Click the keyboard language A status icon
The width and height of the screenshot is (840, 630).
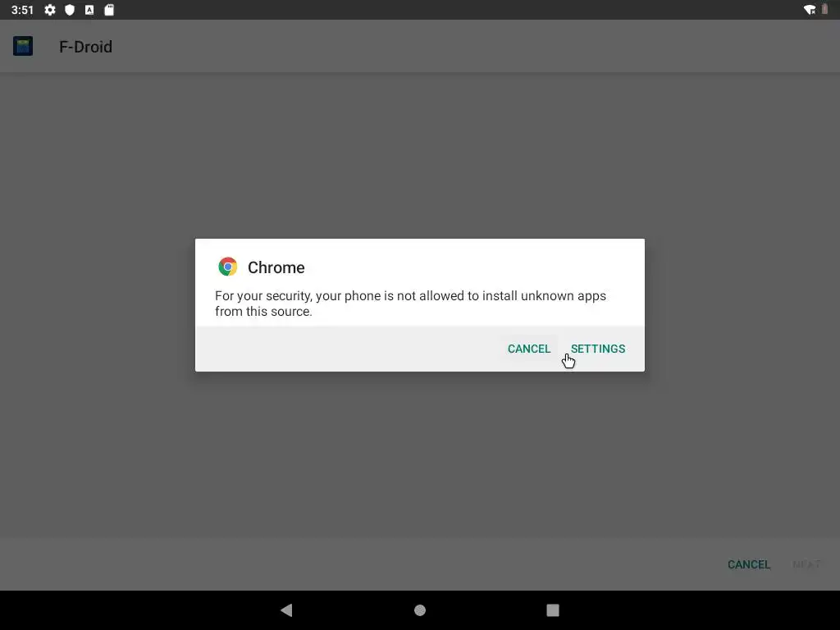(x=89, y=10)
